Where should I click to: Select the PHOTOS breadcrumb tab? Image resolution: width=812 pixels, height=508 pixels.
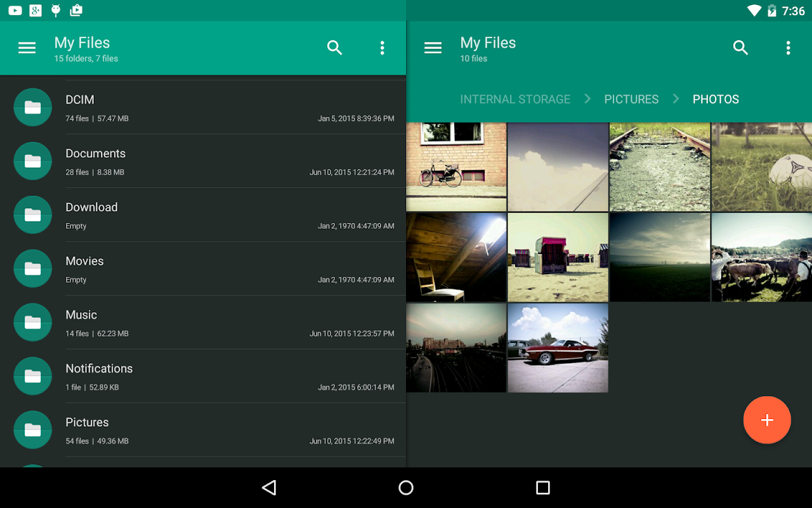point(716,99)
